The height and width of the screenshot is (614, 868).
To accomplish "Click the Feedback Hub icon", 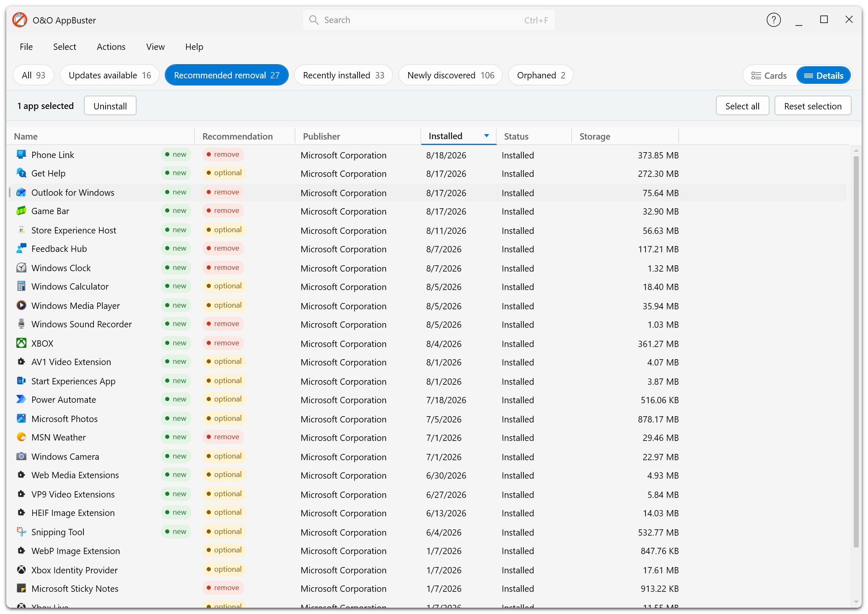I will pos(21,249).
